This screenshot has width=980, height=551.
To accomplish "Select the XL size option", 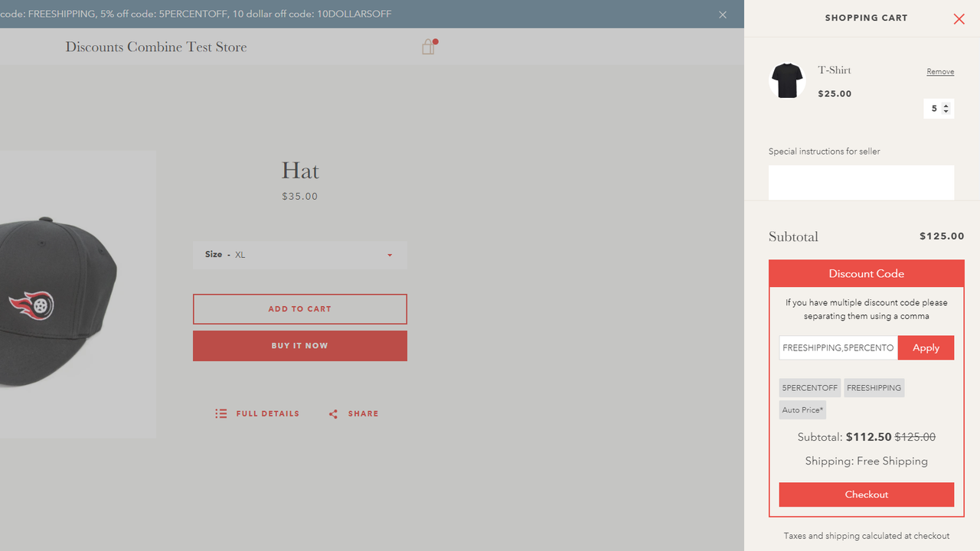I will pyautogui.click(x=240, y=254).
